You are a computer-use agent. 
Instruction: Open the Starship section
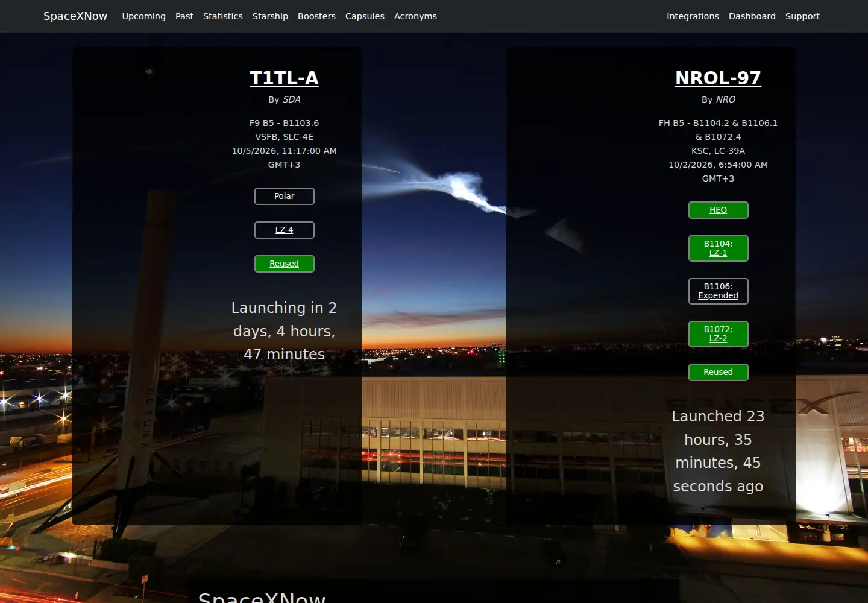(x=270, y=16)
